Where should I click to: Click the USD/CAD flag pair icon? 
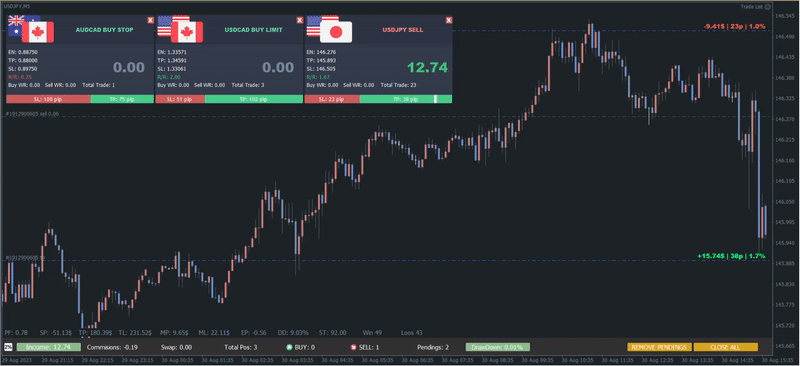click(x=180, y=29)
